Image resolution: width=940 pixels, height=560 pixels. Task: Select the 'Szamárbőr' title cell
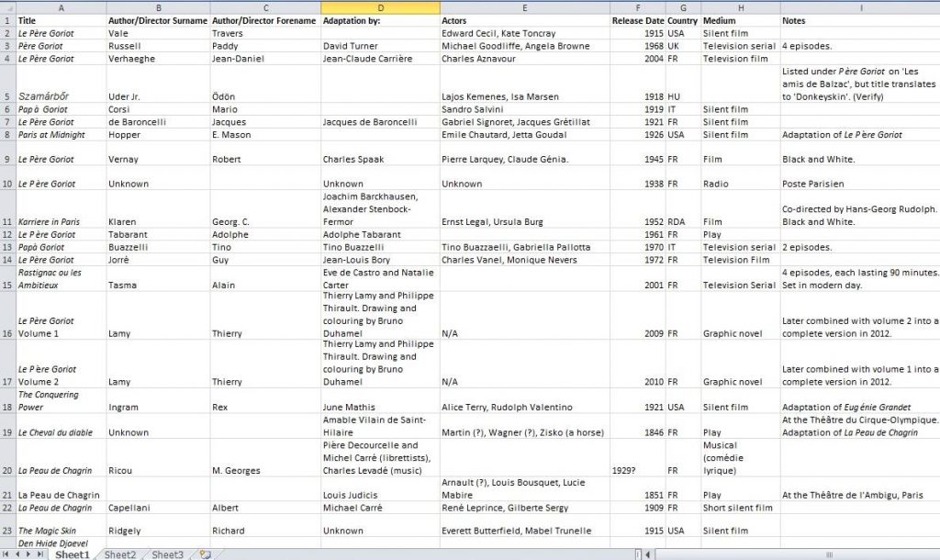click(x=61, y=95)
